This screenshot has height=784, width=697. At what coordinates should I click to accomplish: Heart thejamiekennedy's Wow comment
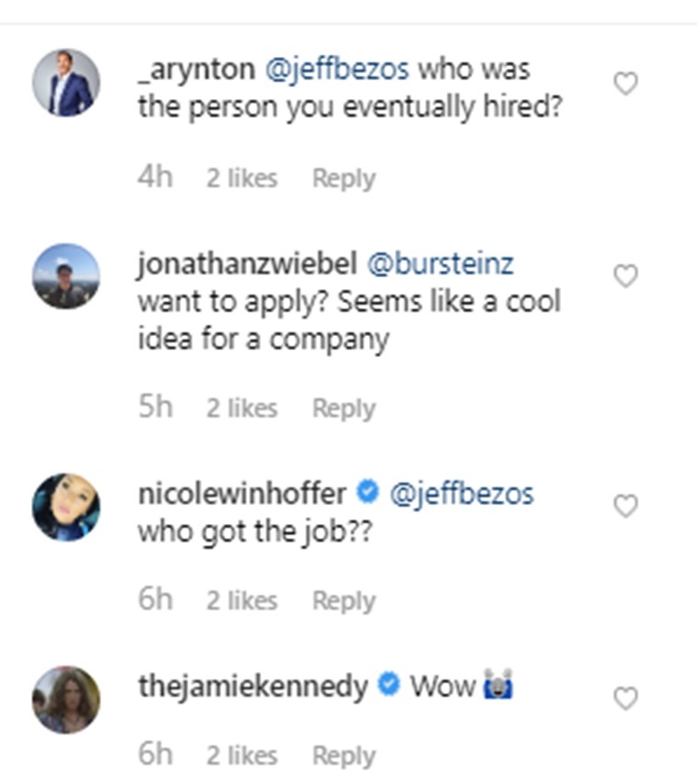click(625, 699)
